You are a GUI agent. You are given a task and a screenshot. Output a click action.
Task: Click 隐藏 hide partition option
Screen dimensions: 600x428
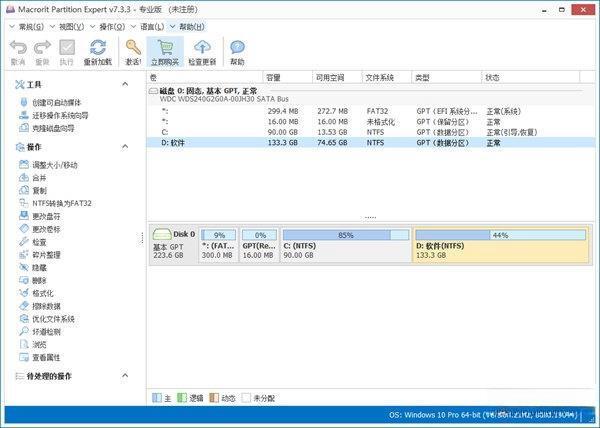coord(39,268)
